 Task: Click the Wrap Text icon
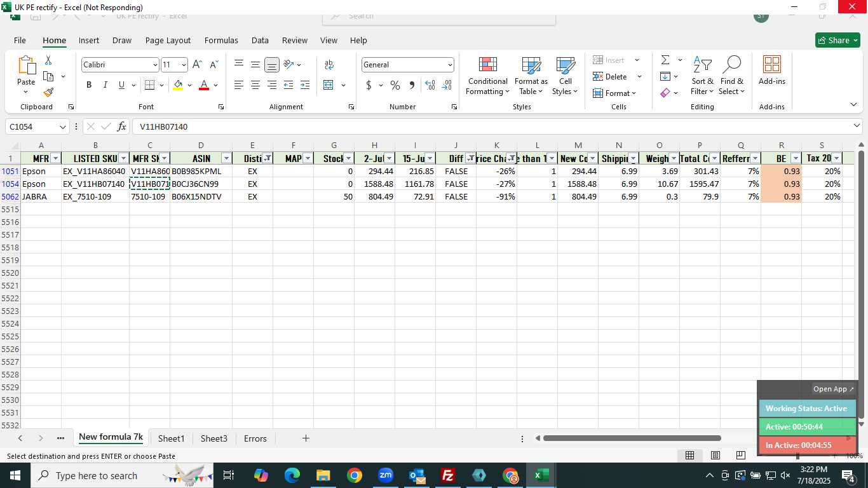(329, 65)
